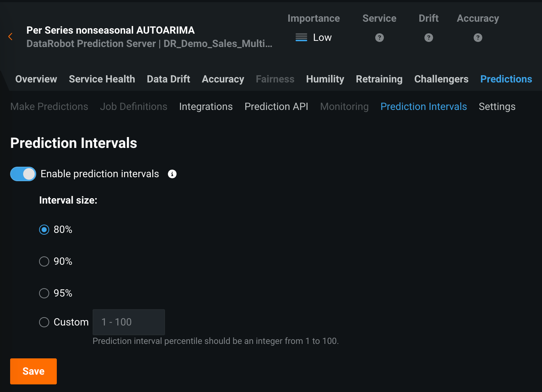Go to the Challengers tab
The height and width of the screenshot is (392, 542).
(441, 79)
